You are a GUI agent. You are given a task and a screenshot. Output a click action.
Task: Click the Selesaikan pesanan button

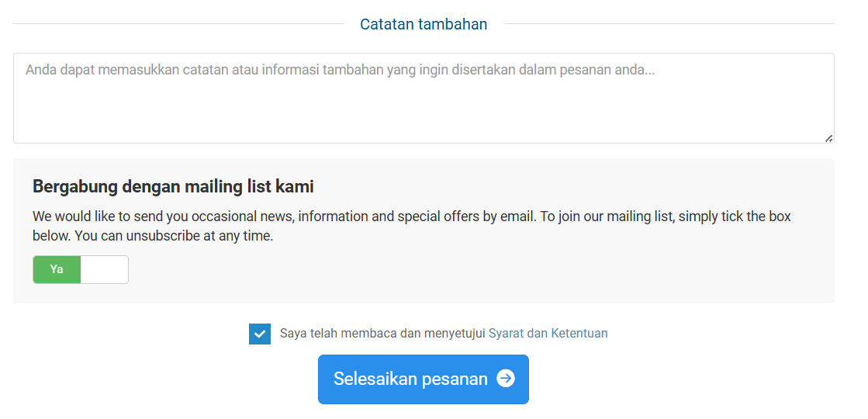pyautogui.click(x=424, y=379)
